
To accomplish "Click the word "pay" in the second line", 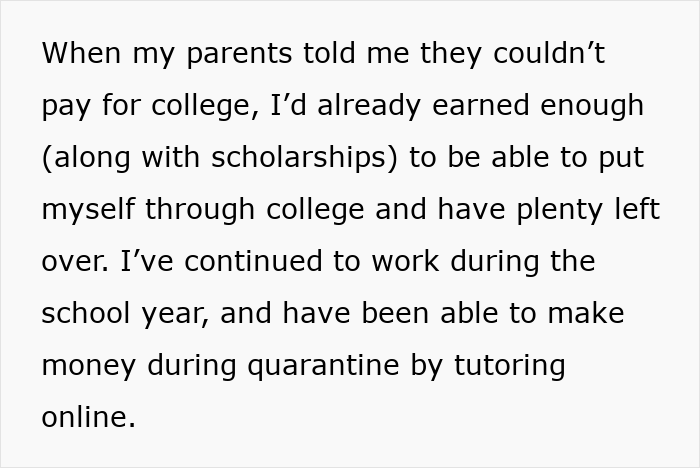I will (66, 106).
